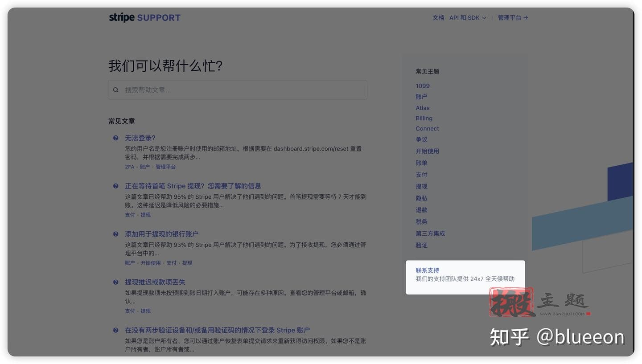The width and height of the screenshot is (642, 364).
Task: Click 开始使用 tag under 添加用于提现的银行账户
Action: coord(151,263)
